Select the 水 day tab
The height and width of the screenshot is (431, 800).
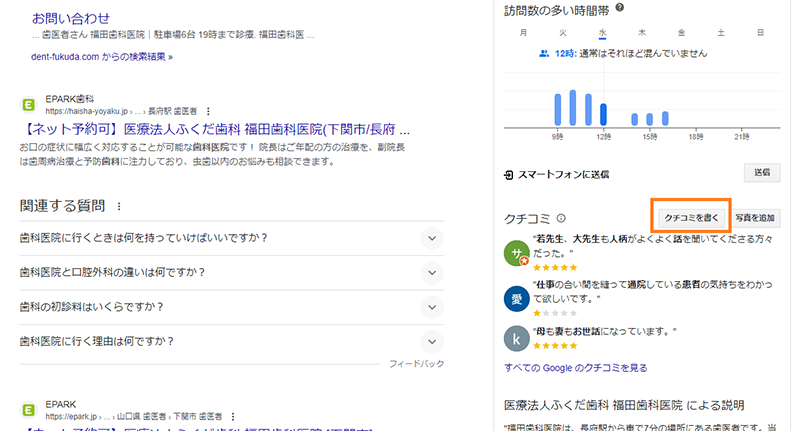coord(603,33)
